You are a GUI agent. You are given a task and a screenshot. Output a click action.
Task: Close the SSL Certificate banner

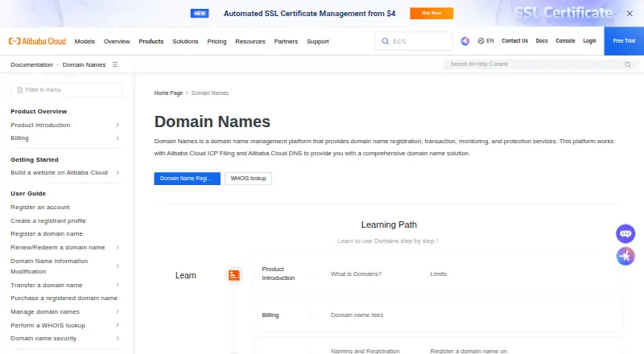[630, 14]
